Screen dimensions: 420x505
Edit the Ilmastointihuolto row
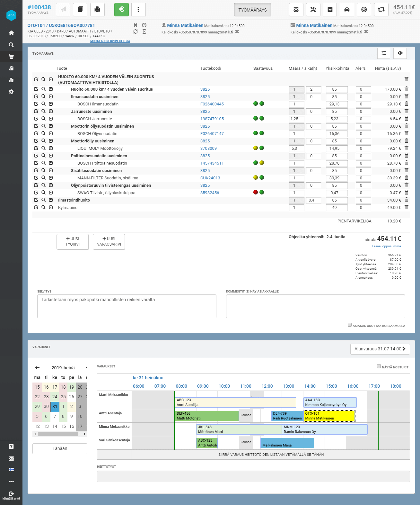click(x=36, y=200)
